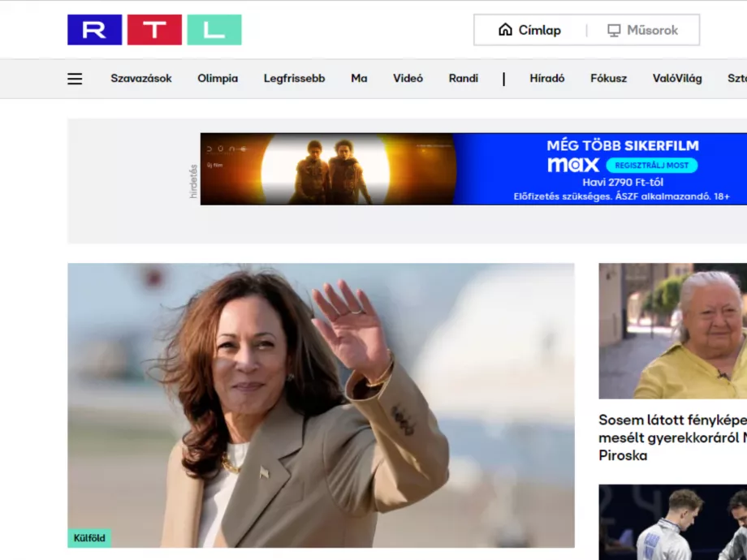Open the Videó section
Image resolution: width=747 pixels, height=560 pixels.
[408, 79]
